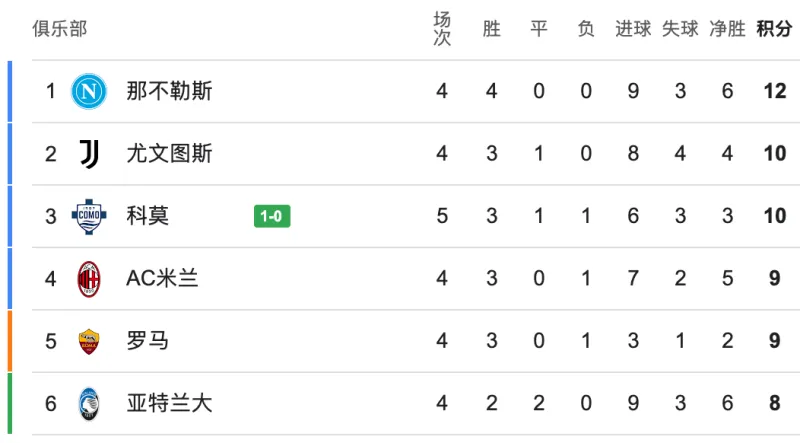
Task: Click the 净胜 column header
Action: point(727,29)
